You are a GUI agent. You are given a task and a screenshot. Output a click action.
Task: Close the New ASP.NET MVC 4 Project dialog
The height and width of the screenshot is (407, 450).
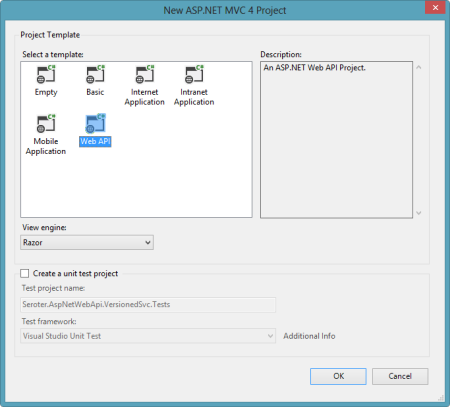[x=435, y=7]
